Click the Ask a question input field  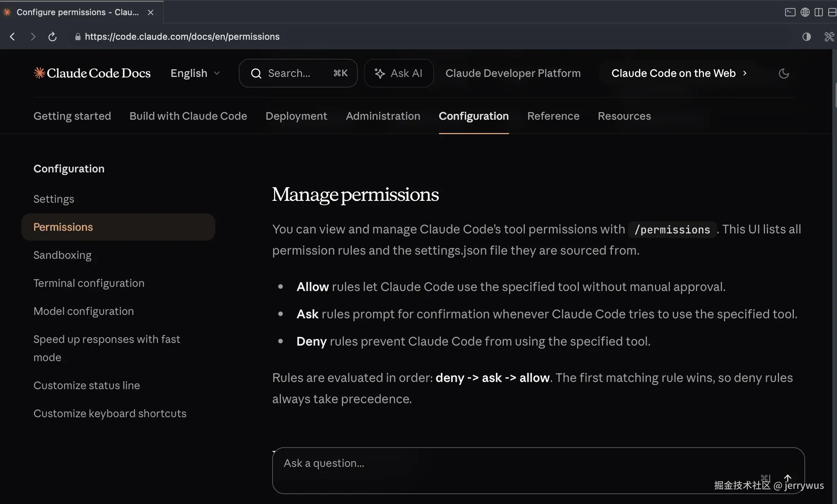coord(493,463)
